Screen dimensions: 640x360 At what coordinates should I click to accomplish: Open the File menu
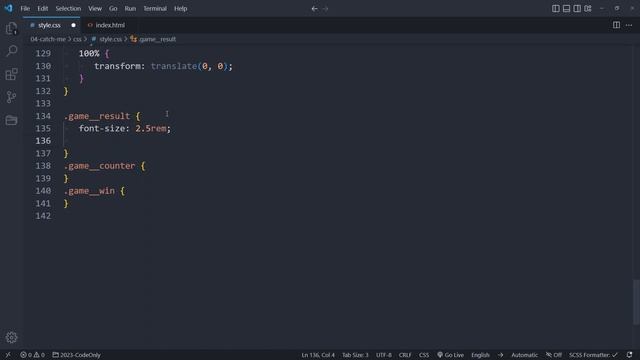[x=25, y=9]
